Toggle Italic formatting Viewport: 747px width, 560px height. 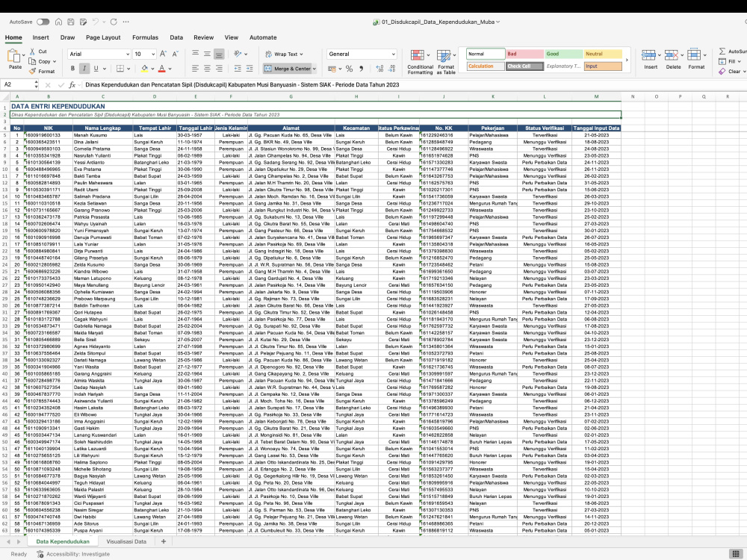click(x=84, y=69)
